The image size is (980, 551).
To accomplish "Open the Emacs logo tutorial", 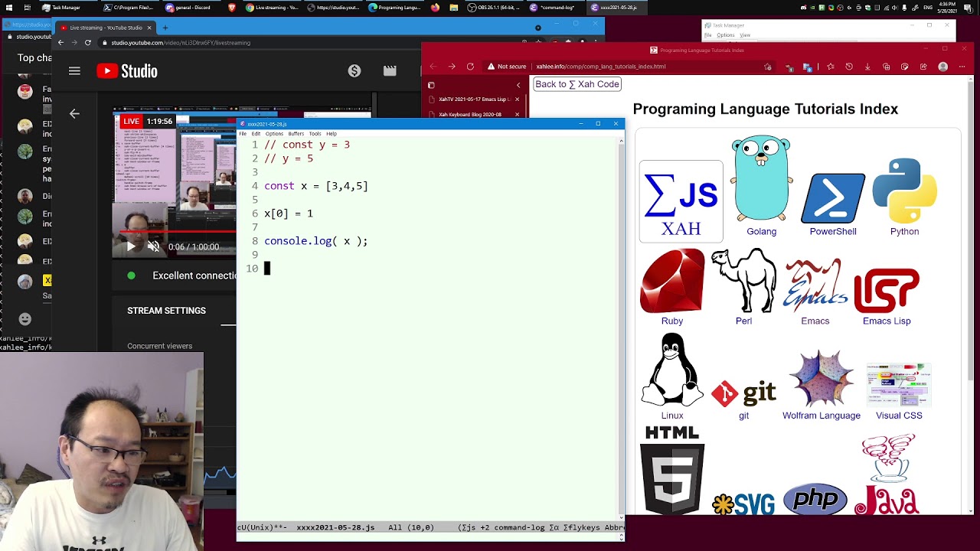I will pos(815,285).
